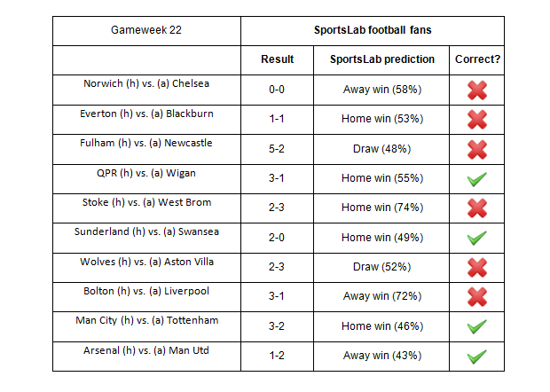Select the Draw (52%) prediction cell
This screenshot has height=392, width=550.
click(x=381, y=267)
